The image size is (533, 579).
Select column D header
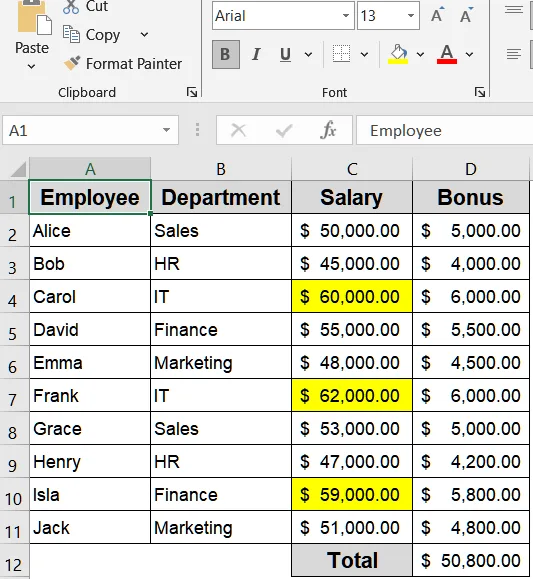click(471, 169)
